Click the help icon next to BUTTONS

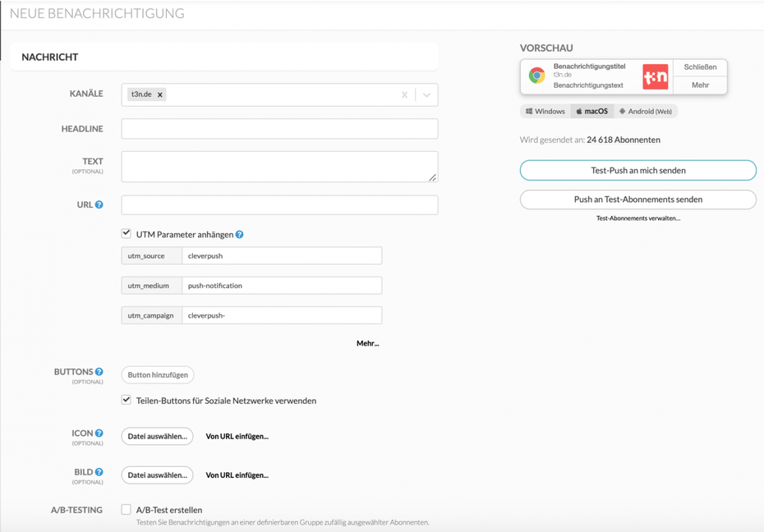coord(99,372)
